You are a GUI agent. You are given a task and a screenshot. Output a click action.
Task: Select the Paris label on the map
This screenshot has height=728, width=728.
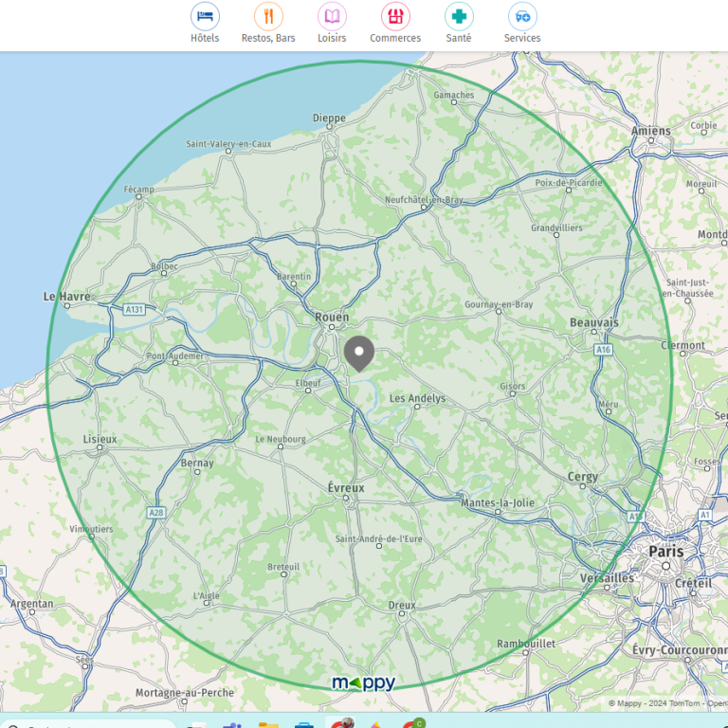pos(665,551)
